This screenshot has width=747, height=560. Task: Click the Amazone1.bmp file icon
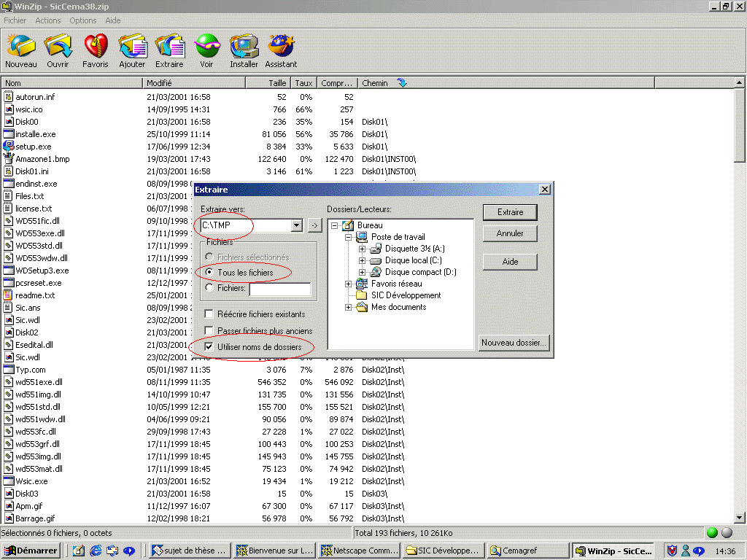[8, 158]
